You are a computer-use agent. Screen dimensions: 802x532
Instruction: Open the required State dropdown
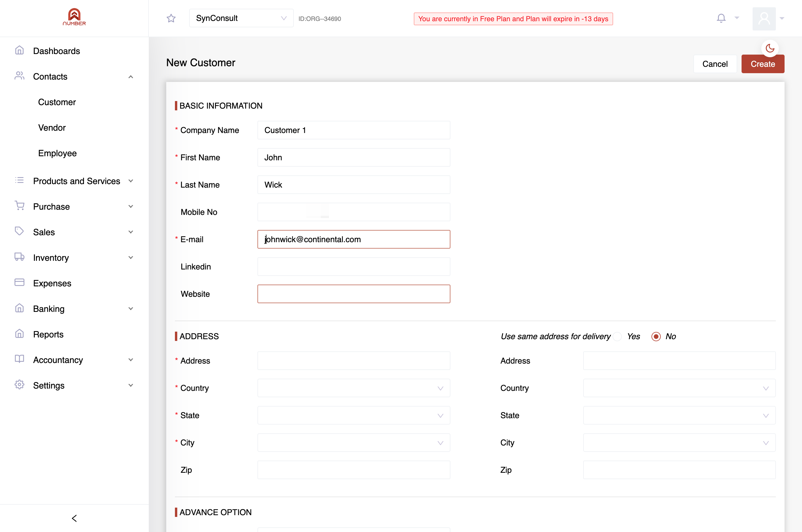click(354, 415)
